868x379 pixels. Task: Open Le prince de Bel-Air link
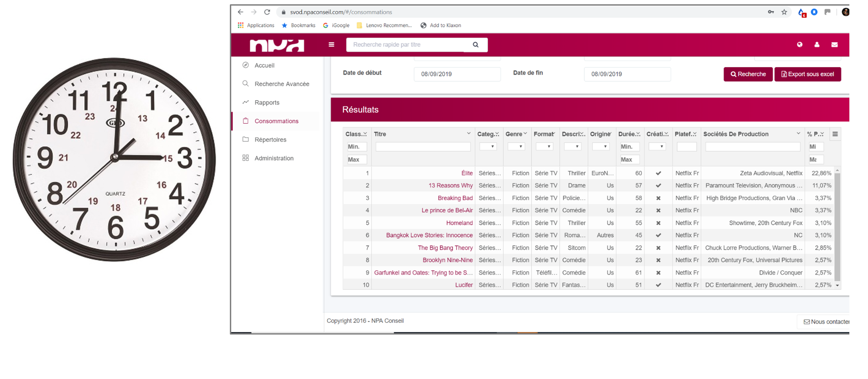(447, 210)
